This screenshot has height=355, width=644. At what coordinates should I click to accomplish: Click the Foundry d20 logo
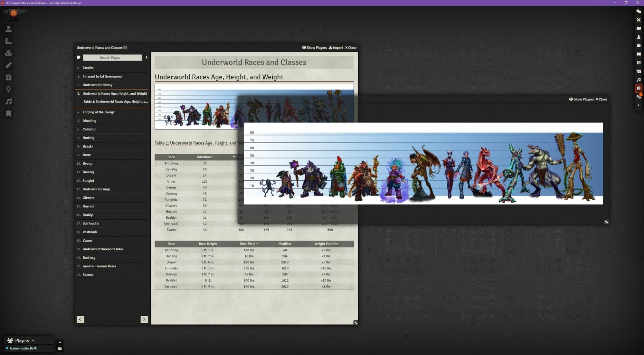14,13
